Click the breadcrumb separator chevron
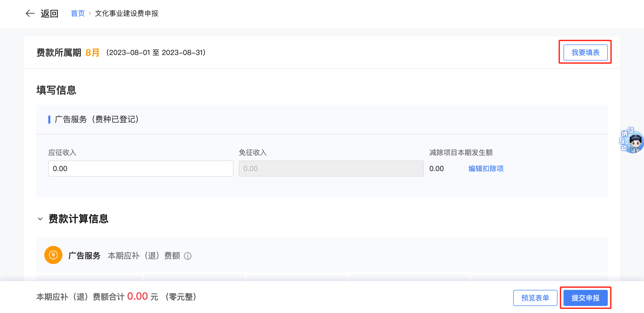The width and height of the screenshot is (644, 313). [x=90, y=13]
